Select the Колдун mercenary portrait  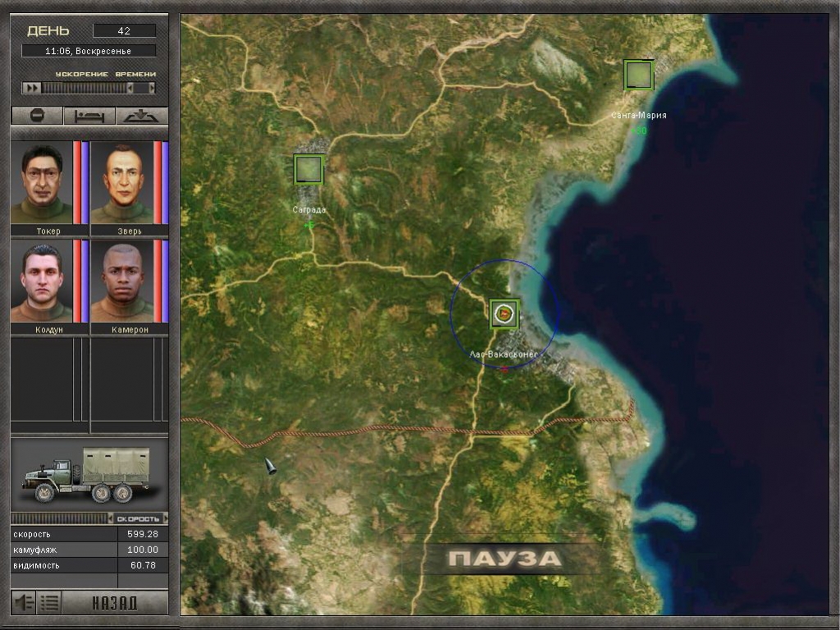42,281
